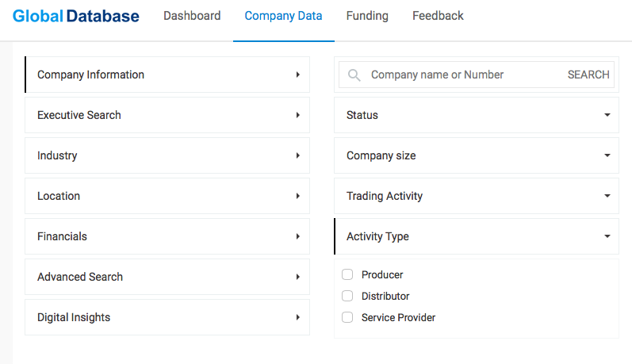Click the Company Information arrow icon
This screenshot has height=364, width=632.
(297, 75)
